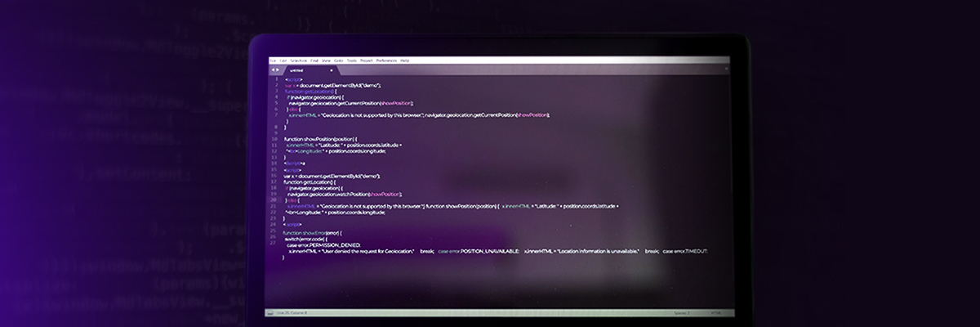Toggle the side bar icon in status bar
This screenshot has width=980, height=327.
tap(271, 312)
